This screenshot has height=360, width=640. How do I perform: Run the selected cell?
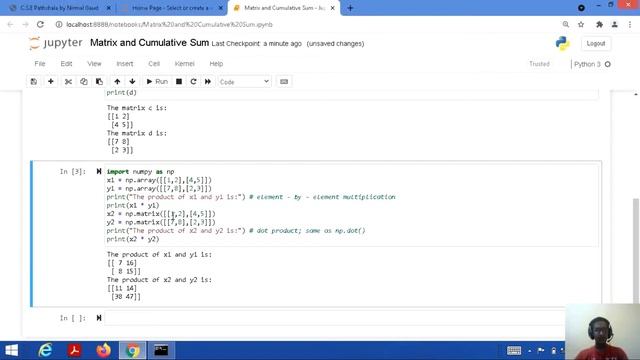157,82
